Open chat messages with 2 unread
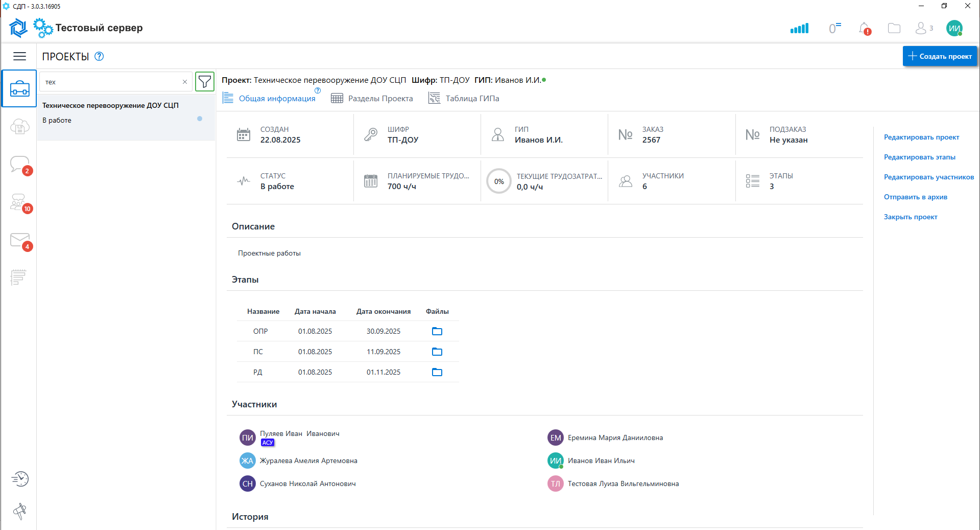 (20, 165)
